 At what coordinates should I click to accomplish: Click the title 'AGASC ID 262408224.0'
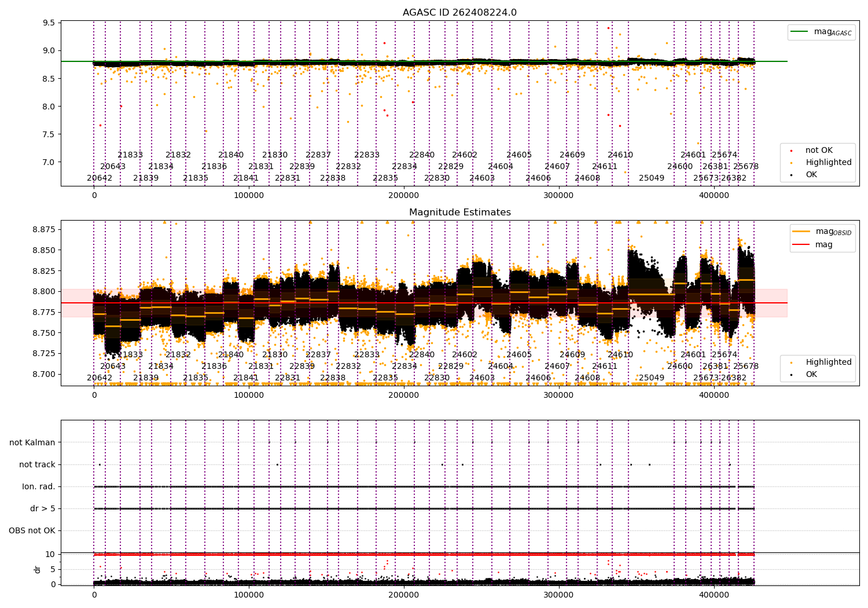pos(459,13)
